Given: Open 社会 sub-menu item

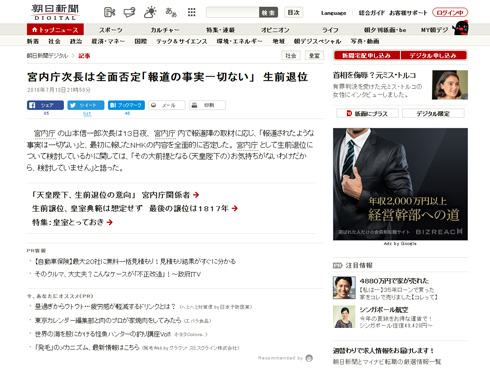Looking at the screenshot, I should (x=54, y=41).
